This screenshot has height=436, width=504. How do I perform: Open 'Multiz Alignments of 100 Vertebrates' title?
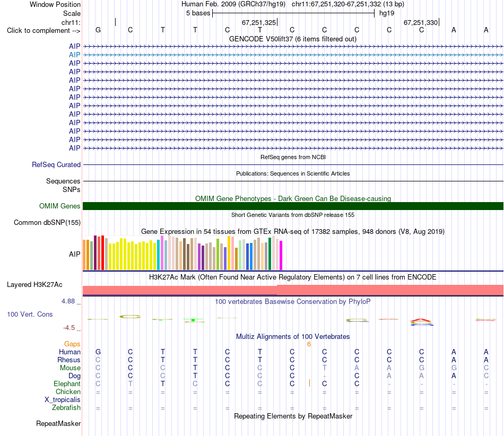(293, 337)
